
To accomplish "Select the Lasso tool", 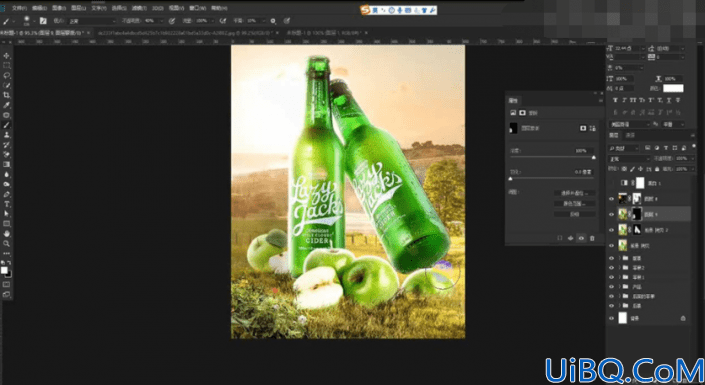I will pos(6,76).
